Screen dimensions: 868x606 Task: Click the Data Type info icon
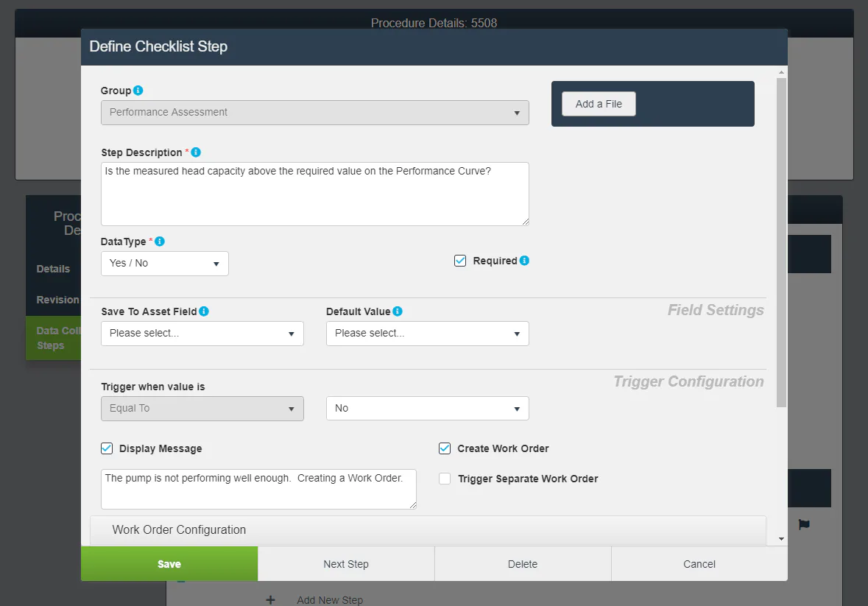click(x=160, y=242)
